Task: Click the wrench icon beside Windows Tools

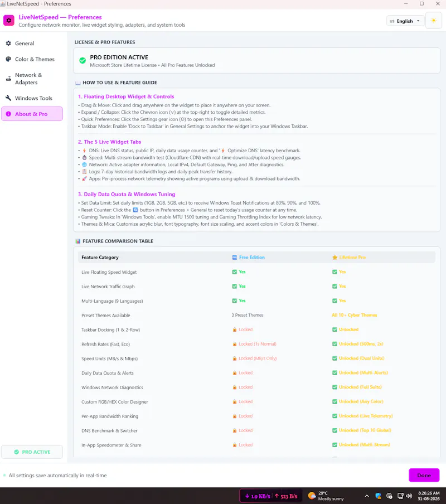Action: point(8,98)
